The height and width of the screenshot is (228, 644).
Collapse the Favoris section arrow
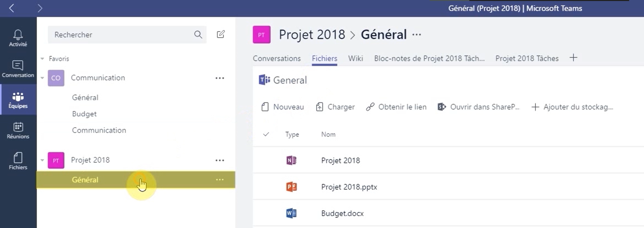(42, 59)
